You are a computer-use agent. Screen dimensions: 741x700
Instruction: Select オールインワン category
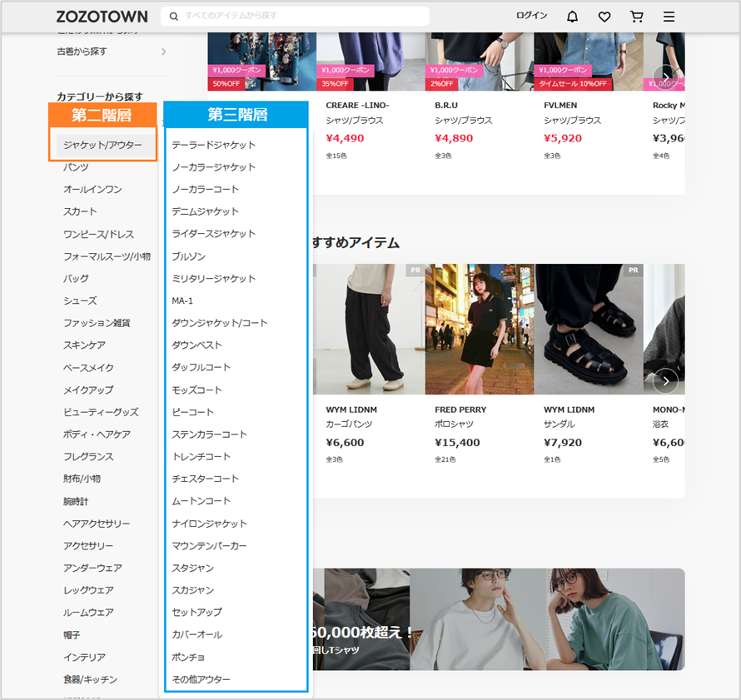(x=92, y=190)
